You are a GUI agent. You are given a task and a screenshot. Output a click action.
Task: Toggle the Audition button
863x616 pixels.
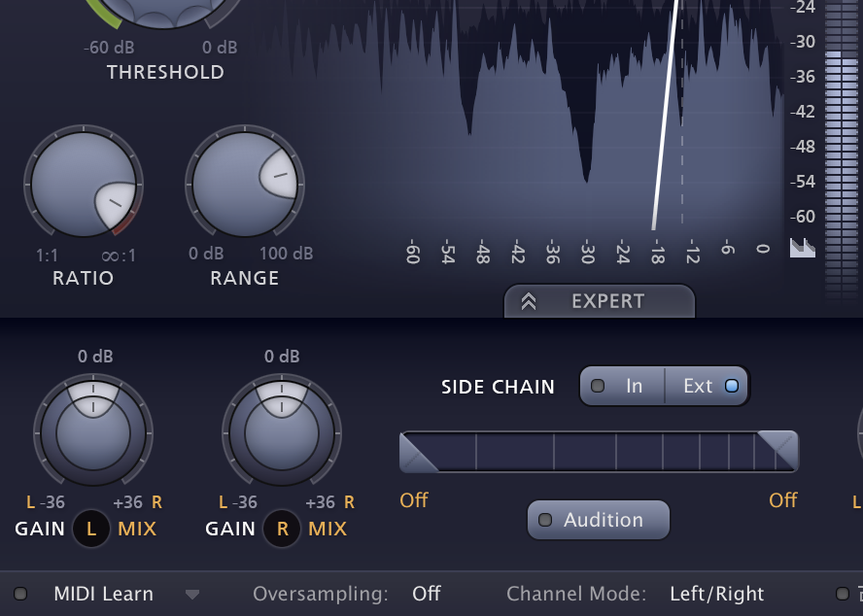tap(599, 520)
